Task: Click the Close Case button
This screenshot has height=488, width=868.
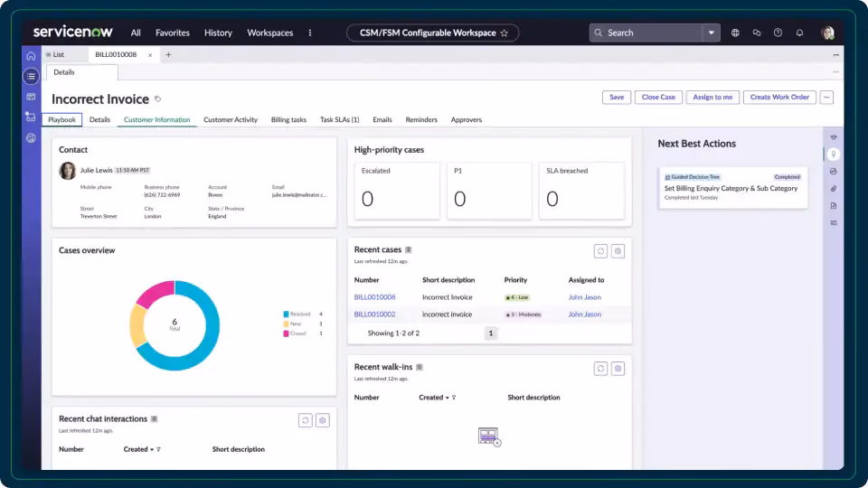Action: click(658, 98)
